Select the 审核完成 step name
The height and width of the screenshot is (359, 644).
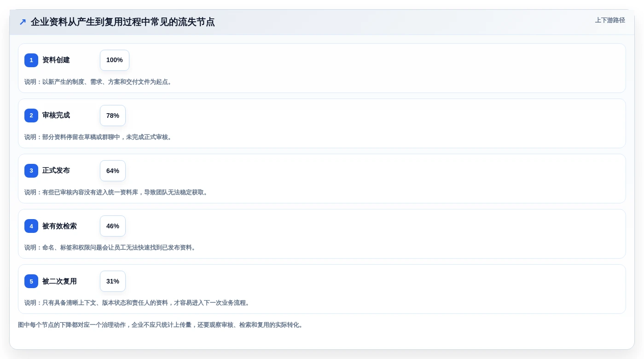[56, 116]
